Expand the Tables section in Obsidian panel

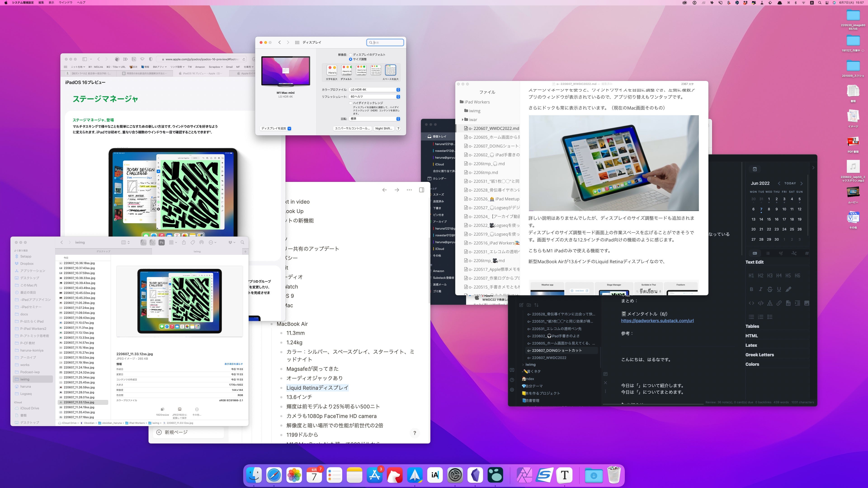point(752,326)
